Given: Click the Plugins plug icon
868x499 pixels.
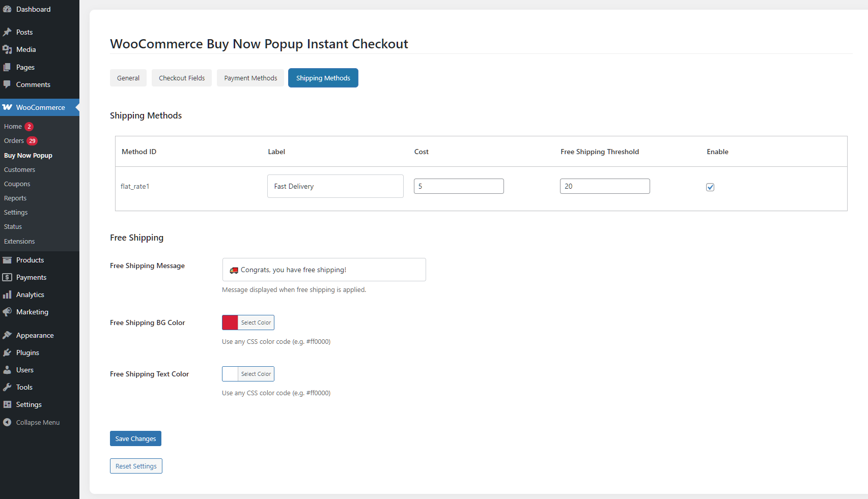Looking at the screenshot, I should [x=7, y=353].
